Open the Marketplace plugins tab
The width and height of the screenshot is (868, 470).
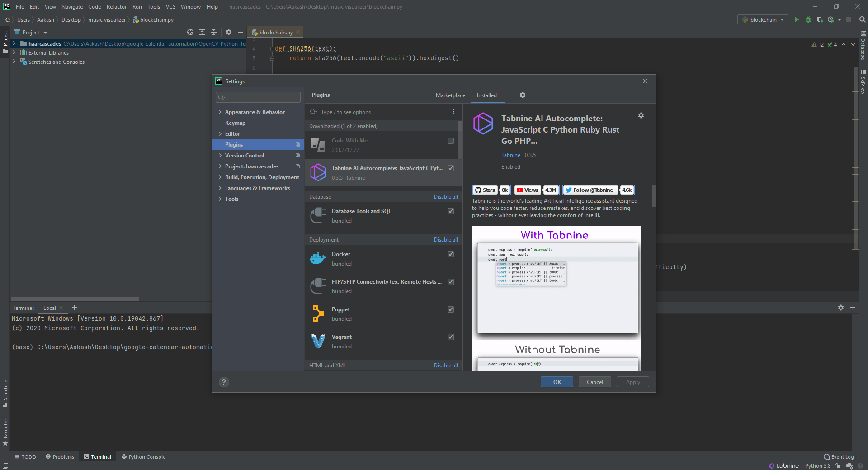coord(450,95)
